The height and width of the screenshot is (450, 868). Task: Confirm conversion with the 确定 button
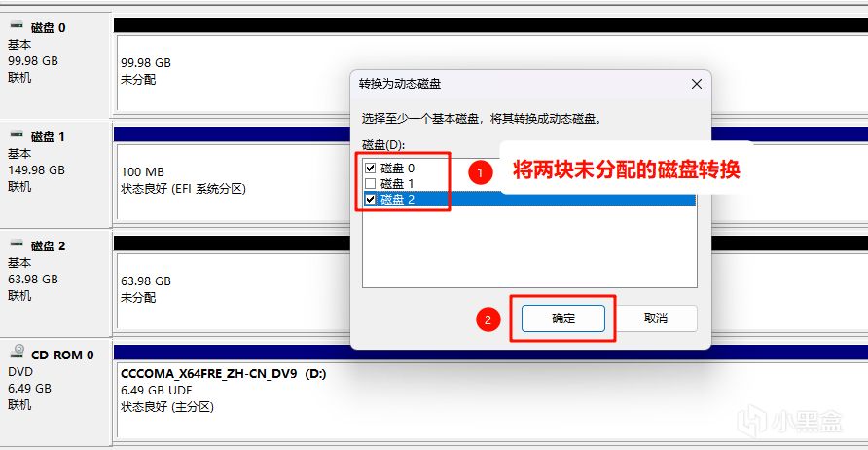click(x=563, y=319)
